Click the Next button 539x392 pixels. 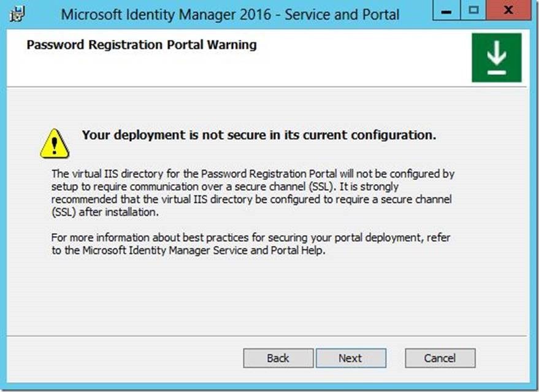tap(351, 358)
